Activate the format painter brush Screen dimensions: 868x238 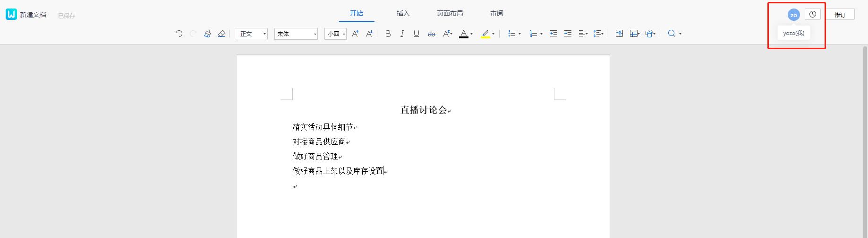(x=207, y=34)
